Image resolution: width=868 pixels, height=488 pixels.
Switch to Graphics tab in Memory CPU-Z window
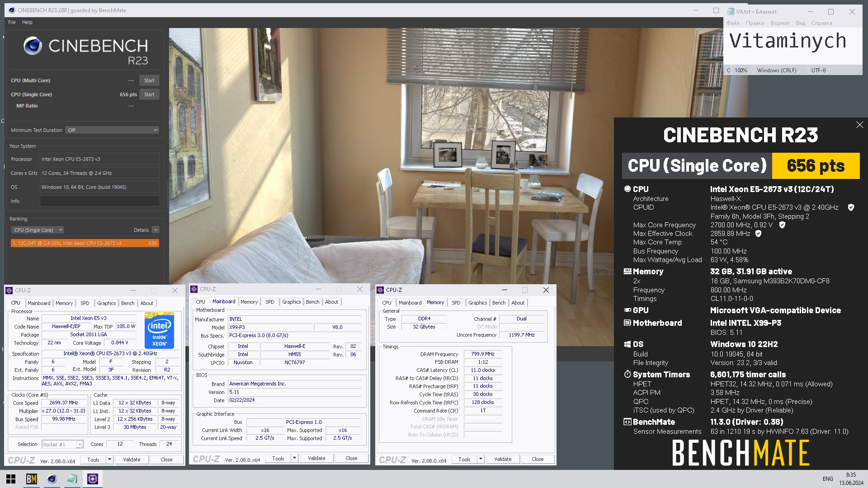(x=477, y=303)
